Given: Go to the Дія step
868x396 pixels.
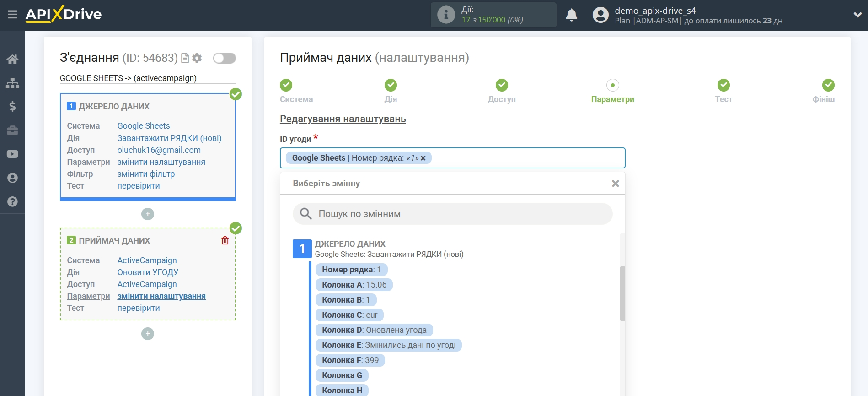Looking at the screenshot, I should pyautogui.click(x=391, y=91).
